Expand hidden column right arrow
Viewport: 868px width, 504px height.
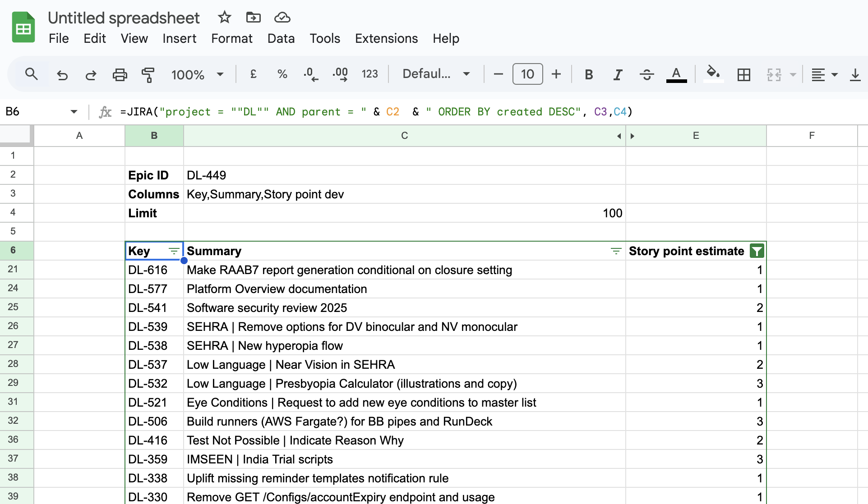tap(632, 136)
